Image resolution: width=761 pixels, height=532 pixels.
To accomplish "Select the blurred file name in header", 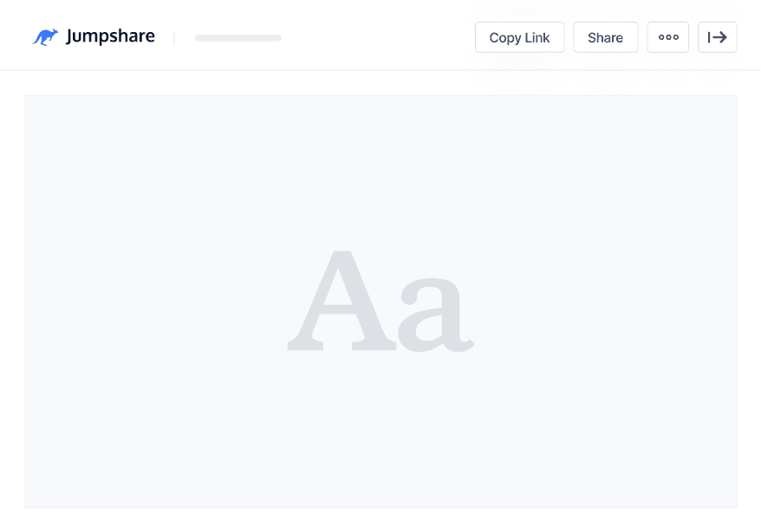I will coord(238,38).
